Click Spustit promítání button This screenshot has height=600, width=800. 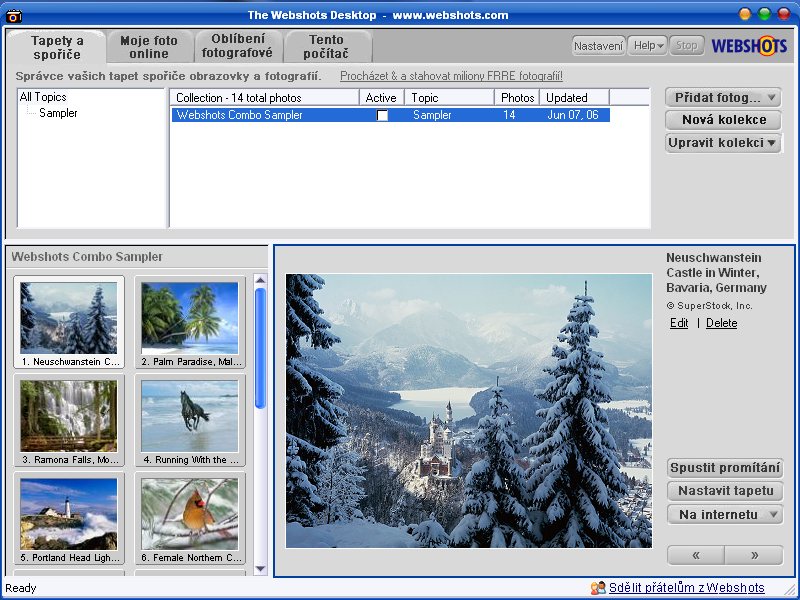725,468
